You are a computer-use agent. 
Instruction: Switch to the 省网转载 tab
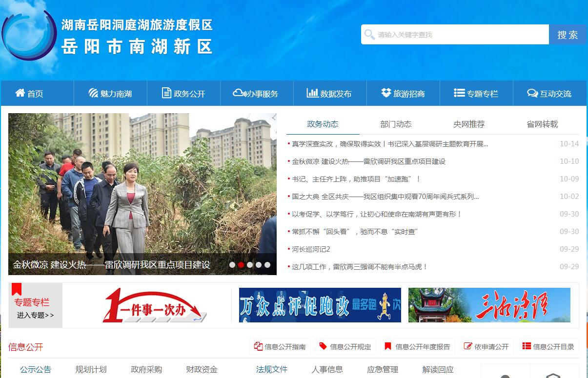tap(542, 124)
